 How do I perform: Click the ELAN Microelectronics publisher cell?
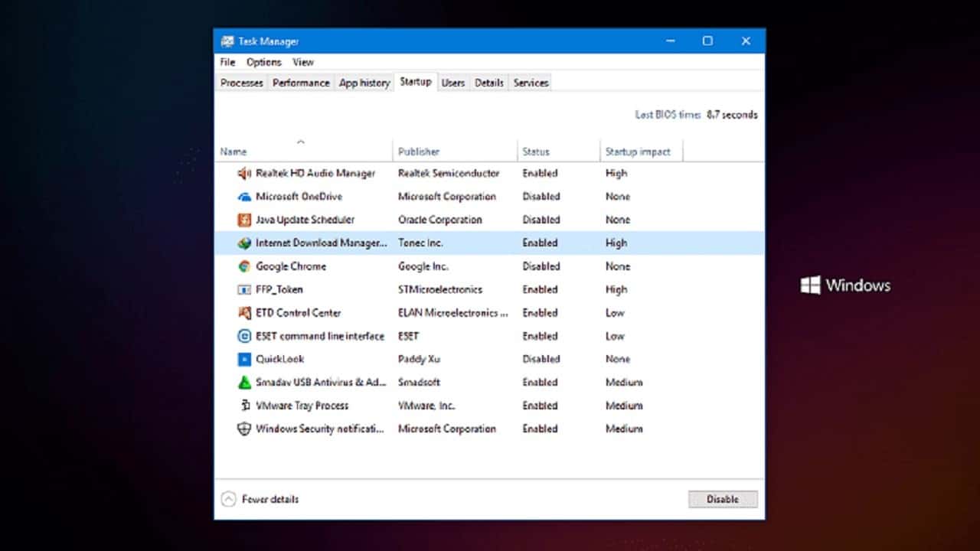tap(453, 313)
